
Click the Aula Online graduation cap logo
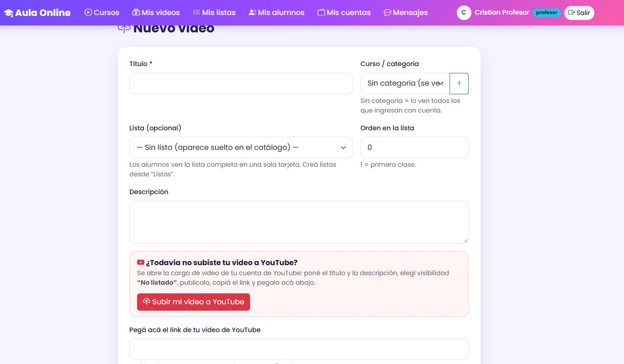tap(9, 13)
